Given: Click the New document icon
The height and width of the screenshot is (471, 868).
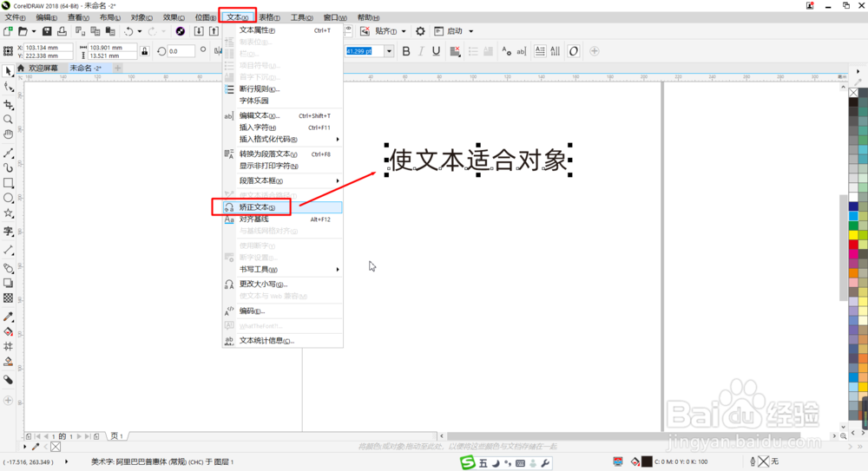Looking at the screenshot, I should [x=8, y=31].
